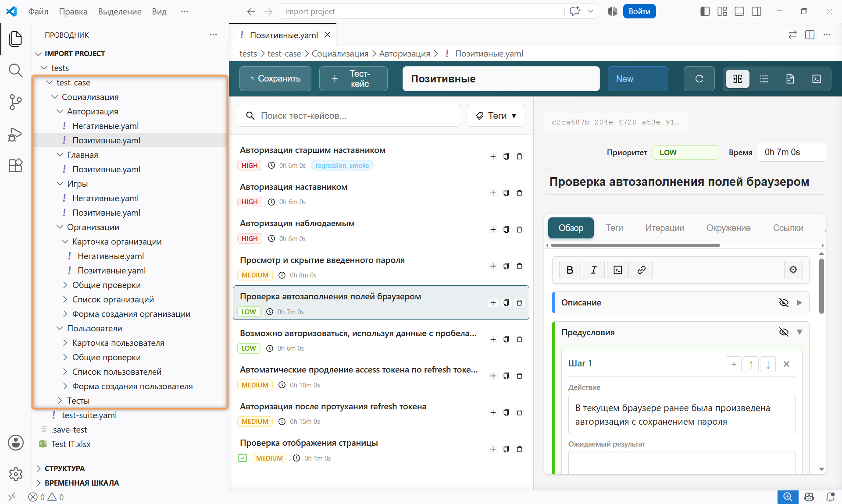Click Авторизация in the breadcrumb
Image resolution: width=842 pixels, height=504 pixels.
click(404, 53)
